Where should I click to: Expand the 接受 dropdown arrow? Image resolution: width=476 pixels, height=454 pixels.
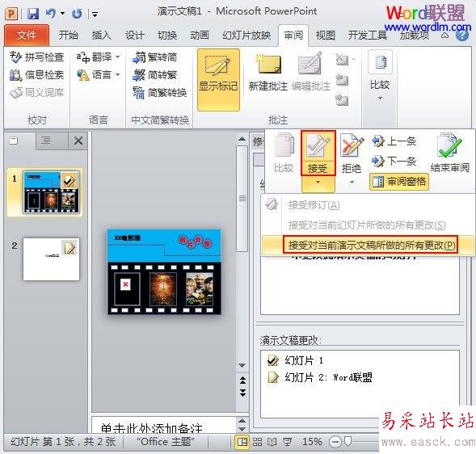(x=318, y=183)
